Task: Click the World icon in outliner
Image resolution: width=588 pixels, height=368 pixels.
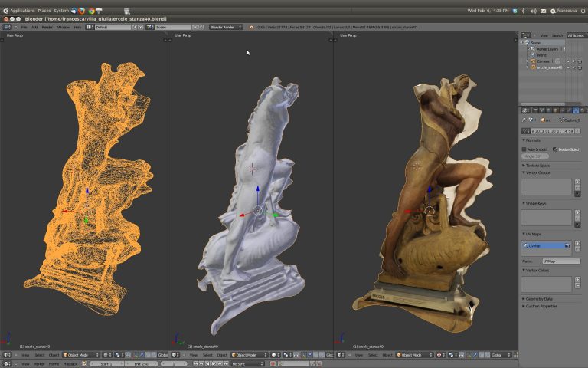Action: tap(532, 55)
